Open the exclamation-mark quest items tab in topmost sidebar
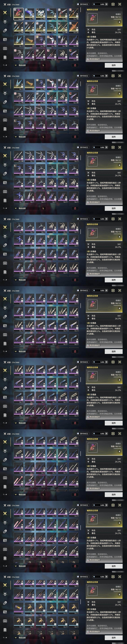The width and height of the screenshot is (127, 644). (5, 58)
